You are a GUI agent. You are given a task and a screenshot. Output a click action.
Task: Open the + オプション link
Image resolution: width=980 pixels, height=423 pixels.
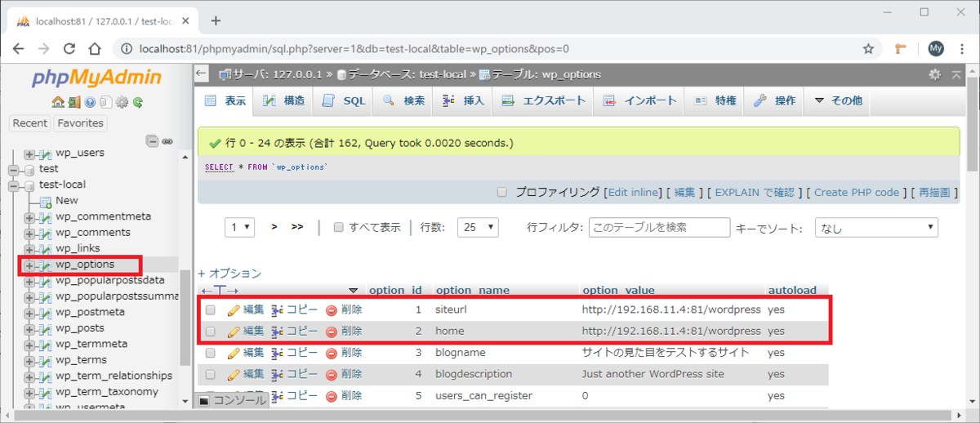tap(229, 274)
